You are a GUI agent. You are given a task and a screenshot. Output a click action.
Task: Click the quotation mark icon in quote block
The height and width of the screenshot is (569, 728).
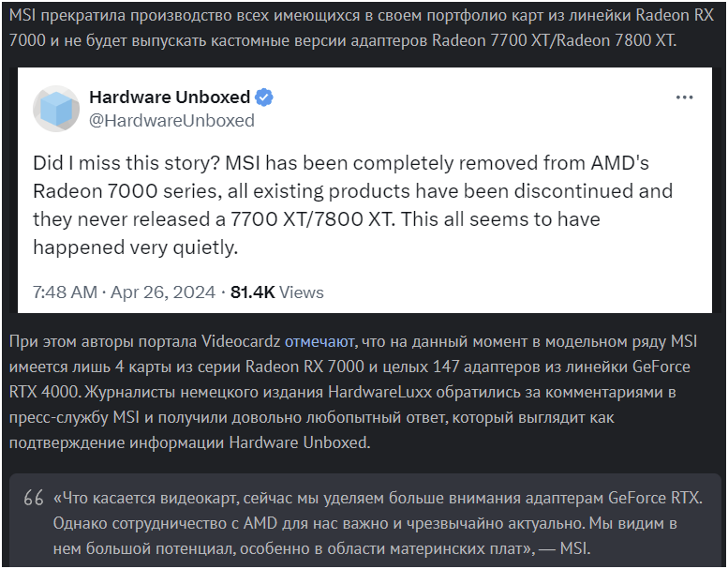34,497
